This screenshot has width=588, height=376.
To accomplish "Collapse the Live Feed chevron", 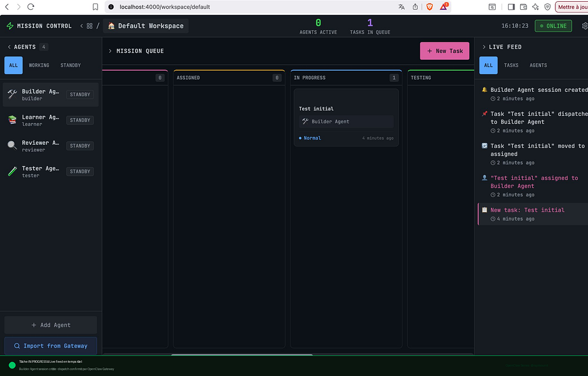I will pyautogui.click(x=483, y=47).
